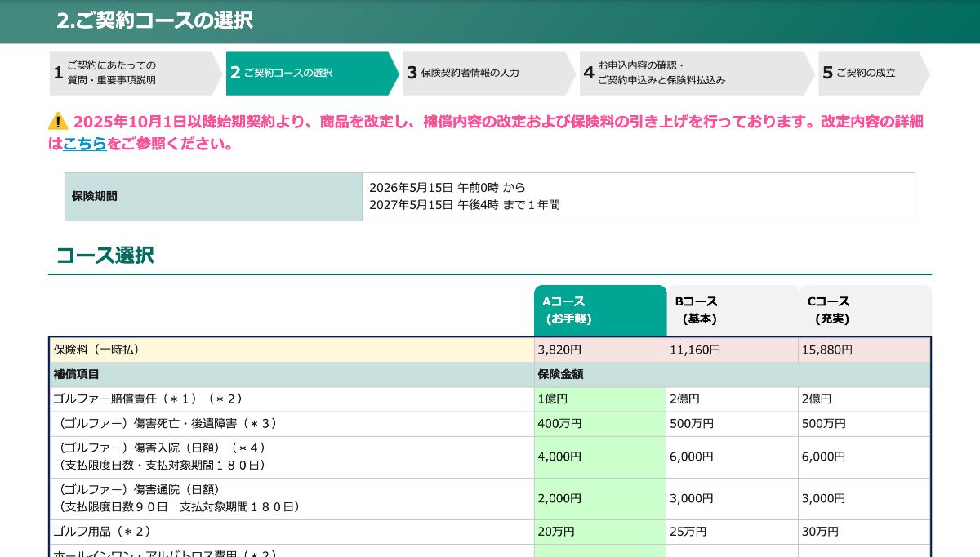Select step 2 ご契約コースの選択 in progress bar
This screenshot has width=980, height=557.
click(310, 73)
